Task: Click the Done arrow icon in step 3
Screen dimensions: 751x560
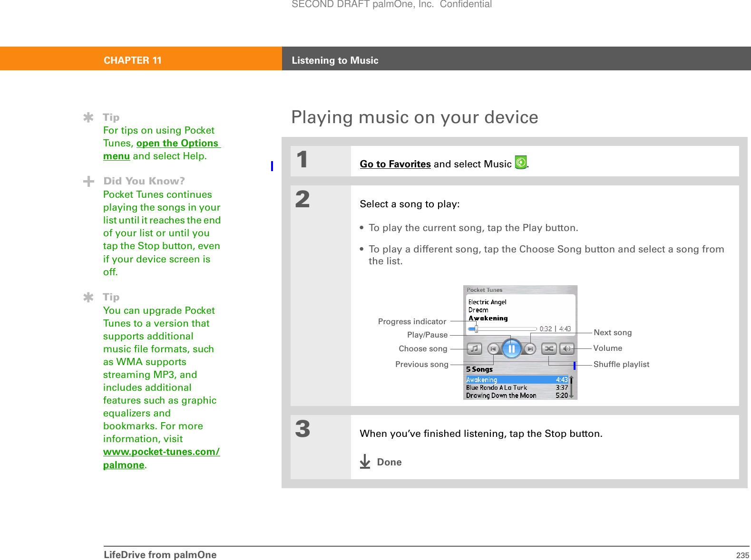Action: click(x=365, y=462)
